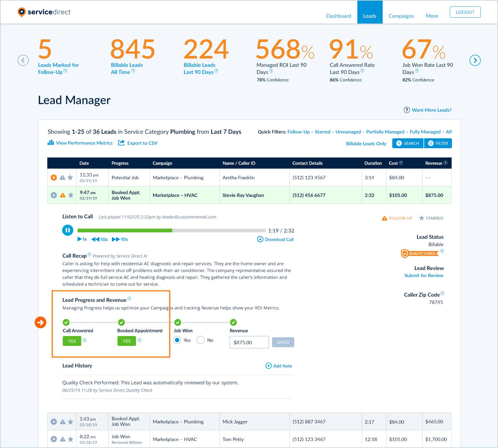Download the Stevie Ray Vaughan call
Screen dimensions: 498x448
click(275, 239)
